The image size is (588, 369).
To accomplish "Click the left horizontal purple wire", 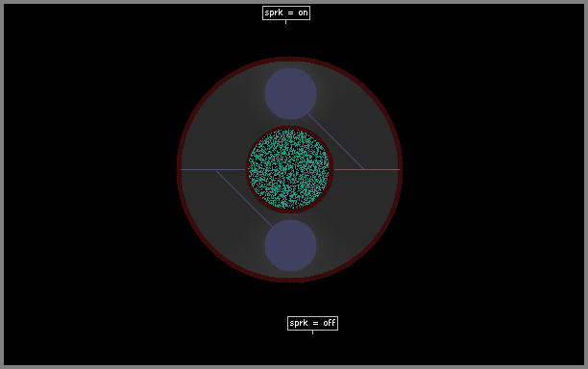I will 212,169.
